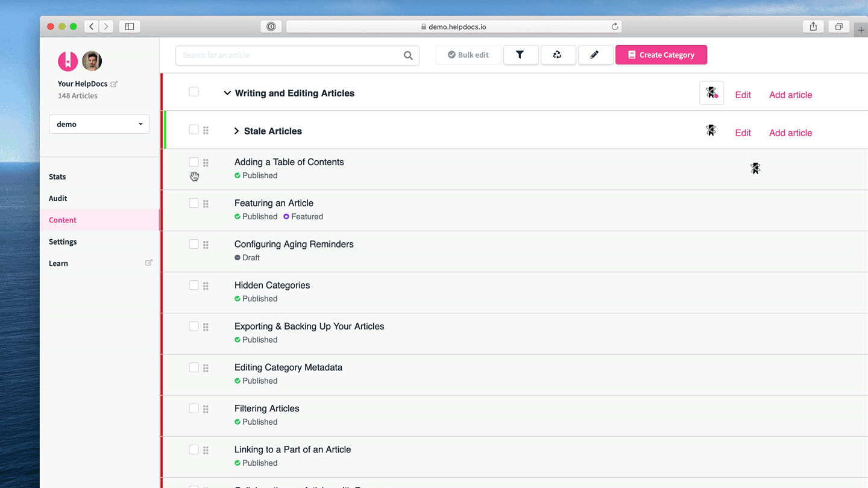Click Create Category button
The image size is (868, 488).
pyautogui.click(x=661, y=55)
